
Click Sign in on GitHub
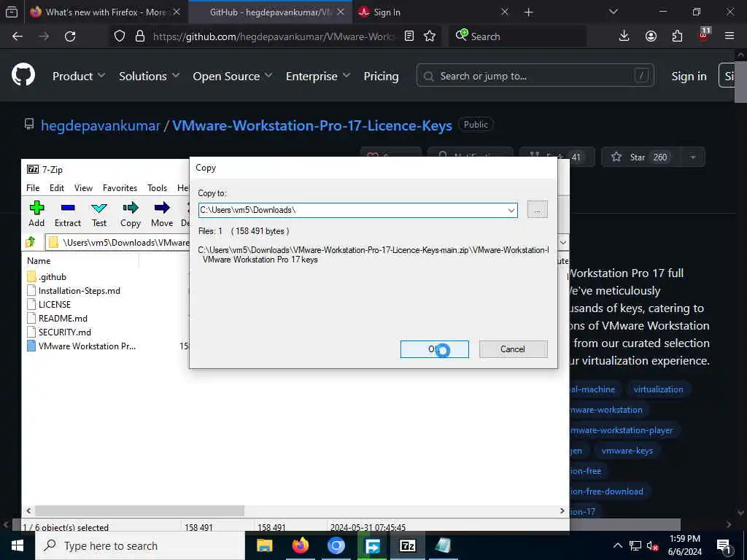pos(689,76)
